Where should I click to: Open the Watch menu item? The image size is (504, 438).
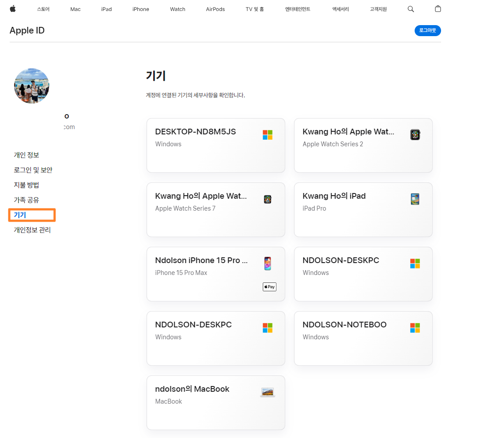(178, 9)
